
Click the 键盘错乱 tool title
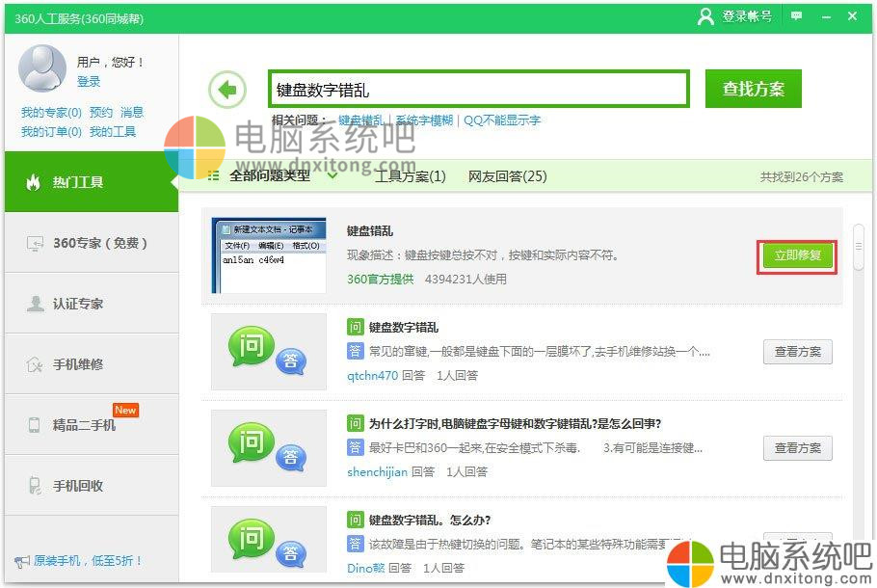click(x=370, y=231)
